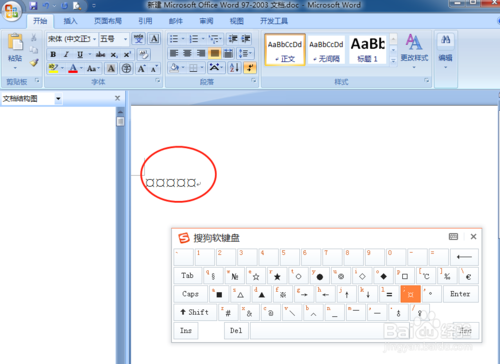Screen dimensions: 500x364
Task: Click the round Office button
Action: (x=11, y=11)
